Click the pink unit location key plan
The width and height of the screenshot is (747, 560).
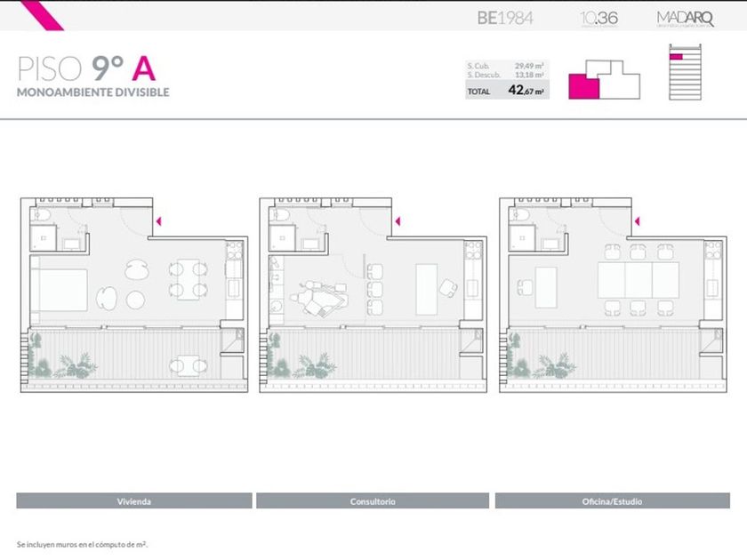(604, 79)
